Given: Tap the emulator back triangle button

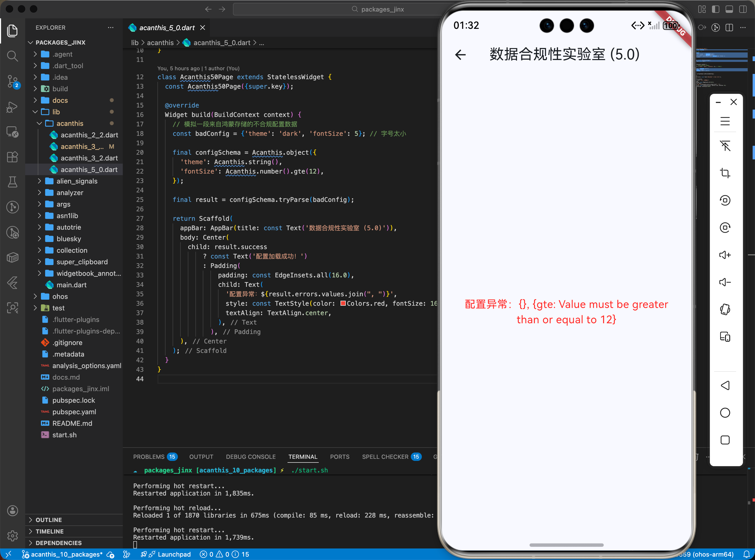Looking at the screenshot, I should [725, 385].
